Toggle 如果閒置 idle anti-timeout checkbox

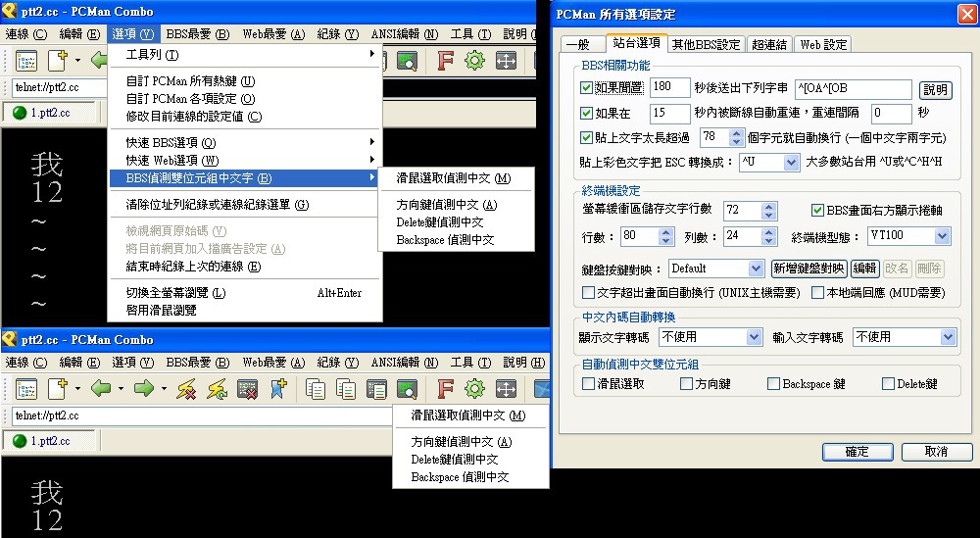(586, 88)
